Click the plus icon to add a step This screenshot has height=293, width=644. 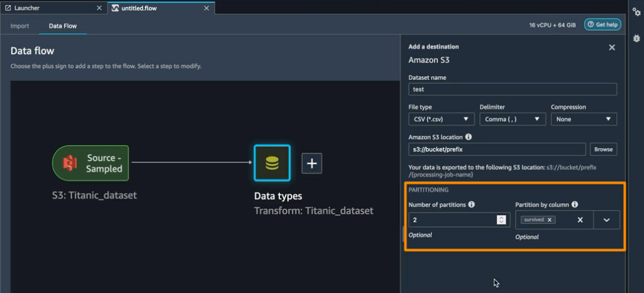[x=312, y=163]
